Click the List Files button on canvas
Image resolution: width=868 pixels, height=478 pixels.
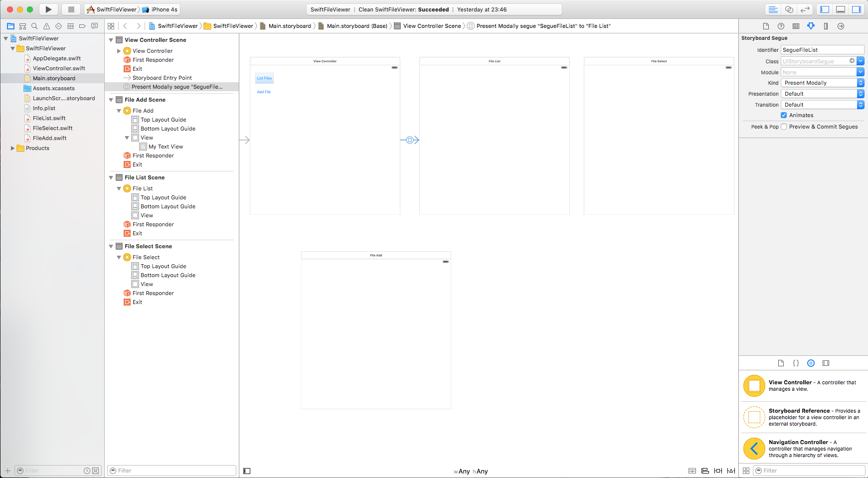pyautogui.click(x=264, y=78)
